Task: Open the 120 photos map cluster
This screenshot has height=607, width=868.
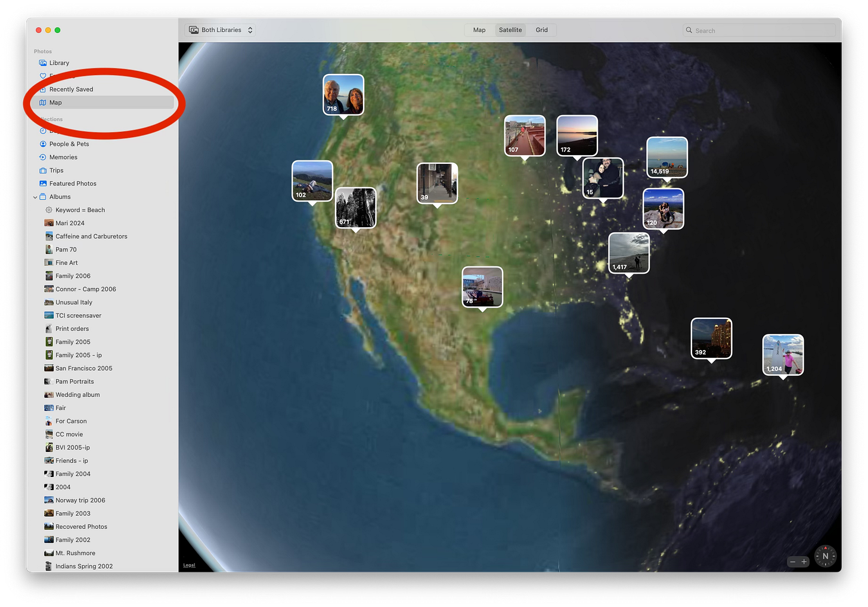Action: click(664, 209)
